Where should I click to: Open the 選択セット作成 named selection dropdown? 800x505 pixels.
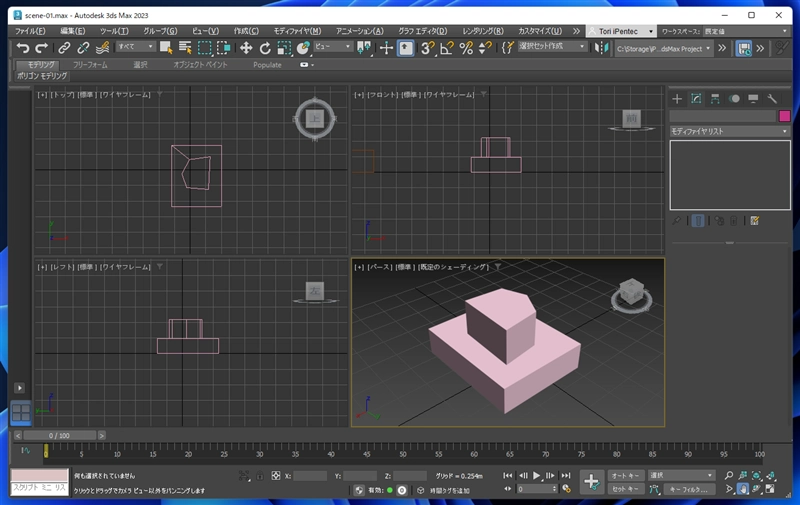click(x=552, y=46)
